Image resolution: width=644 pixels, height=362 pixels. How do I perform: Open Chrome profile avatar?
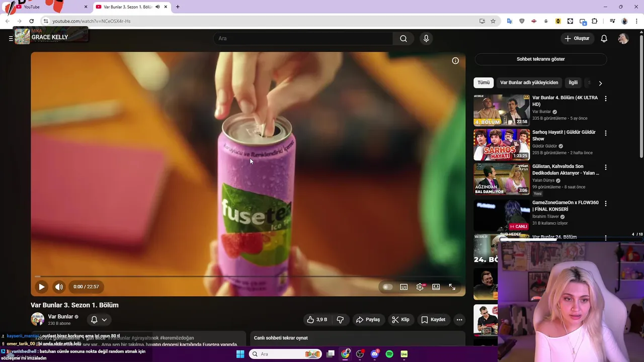pyautogui.click(x=624, y=21)
